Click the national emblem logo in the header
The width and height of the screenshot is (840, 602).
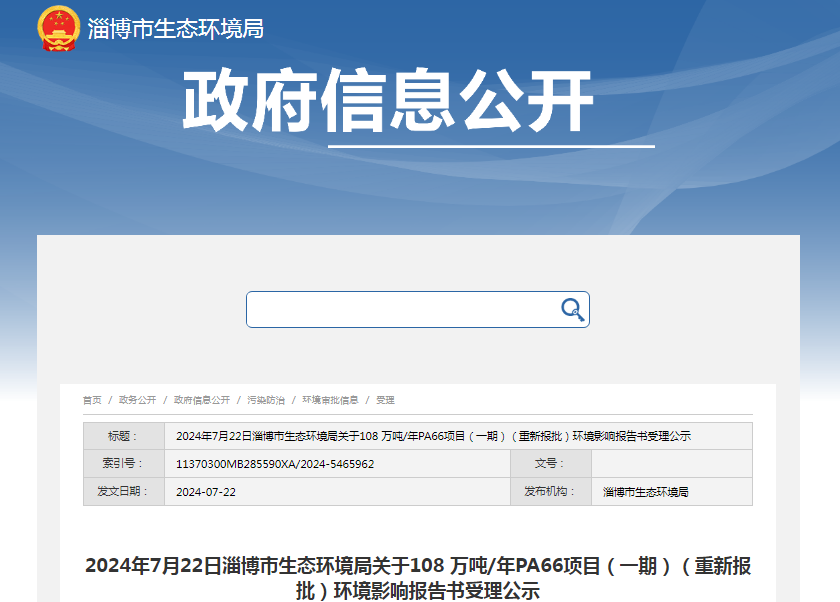[x=58, y=28]
